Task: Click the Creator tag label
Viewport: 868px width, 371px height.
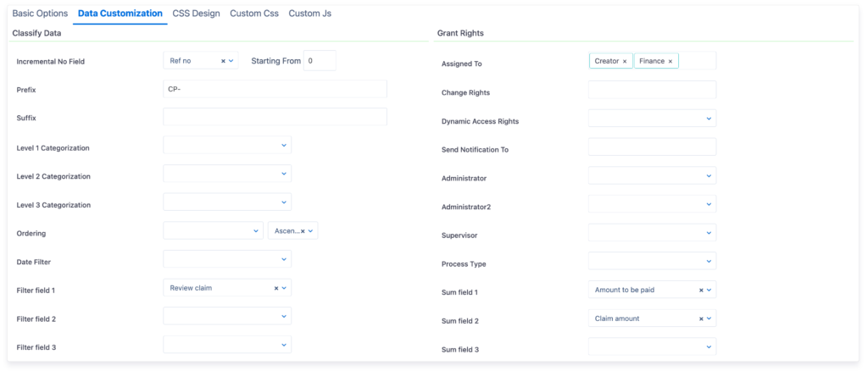Action: (607, 61)
